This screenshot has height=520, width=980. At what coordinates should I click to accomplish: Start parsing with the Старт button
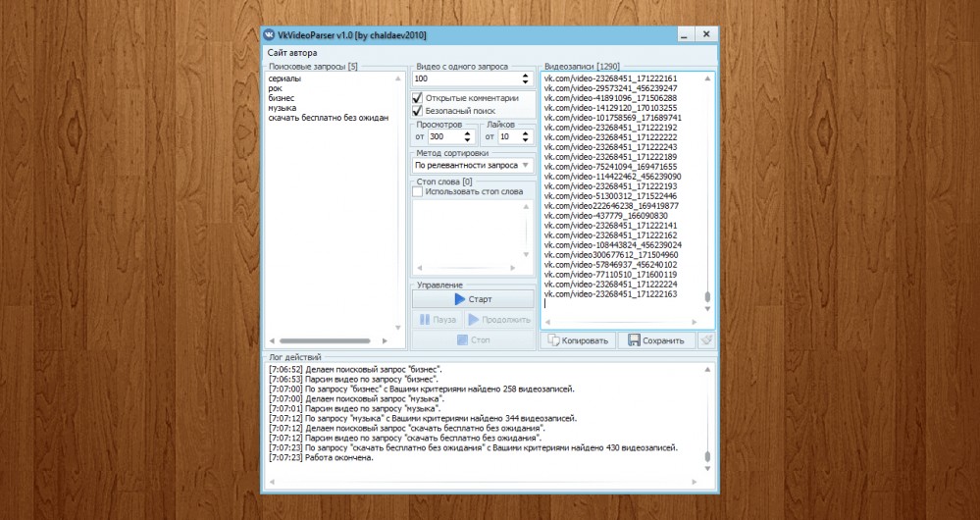click(473, 298)
